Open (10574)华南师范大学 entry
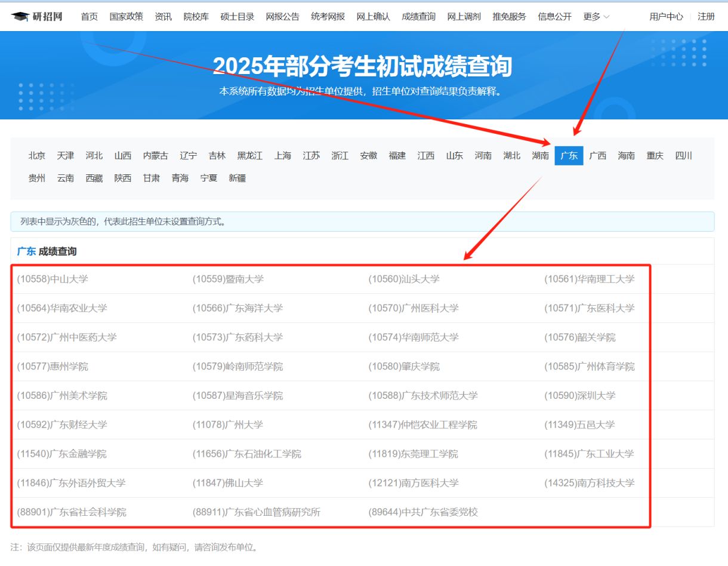The width and height of the screenshot is (728, 566). pos(414,337)
